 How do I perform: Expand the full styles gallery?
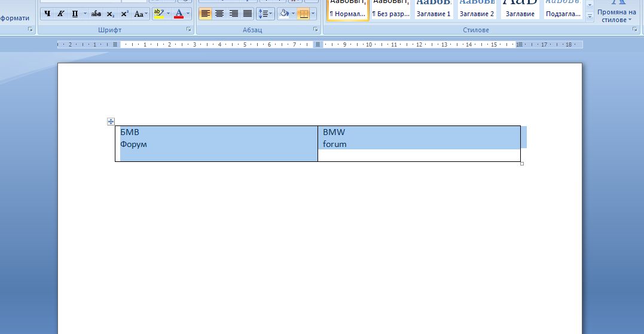[x=590, y=16]
